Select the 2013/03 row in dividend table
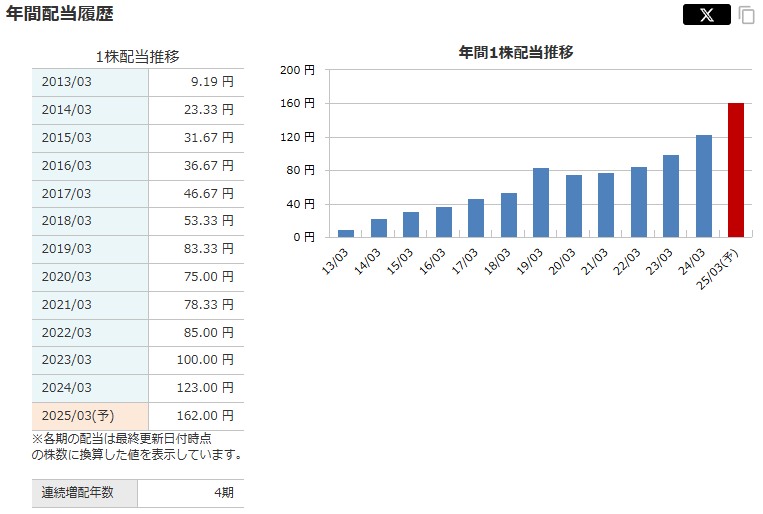Image resolution: width=763 pixels, height=514 pixels. [90, 82]
